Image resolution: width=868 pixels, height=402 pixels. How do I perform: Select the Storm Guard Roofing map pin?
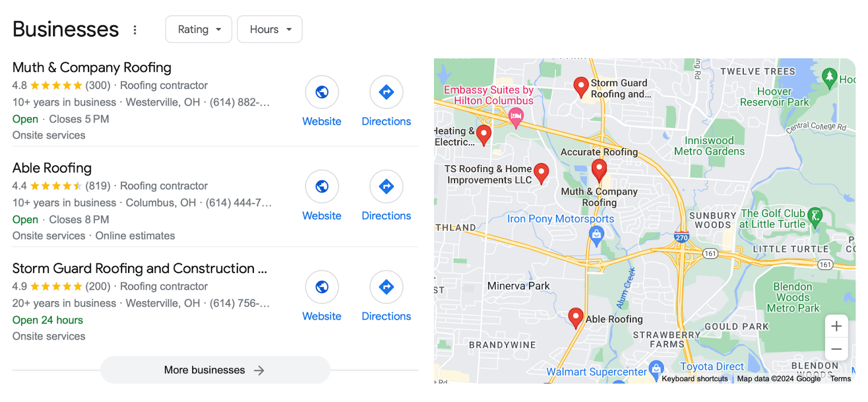point(581,87)
